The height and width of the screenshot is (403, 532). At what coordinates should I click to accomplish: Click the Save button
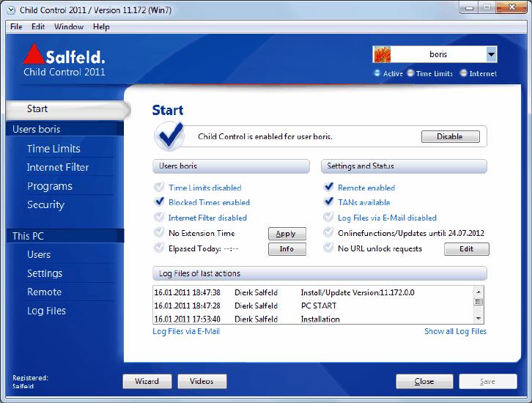click(488, 381)
